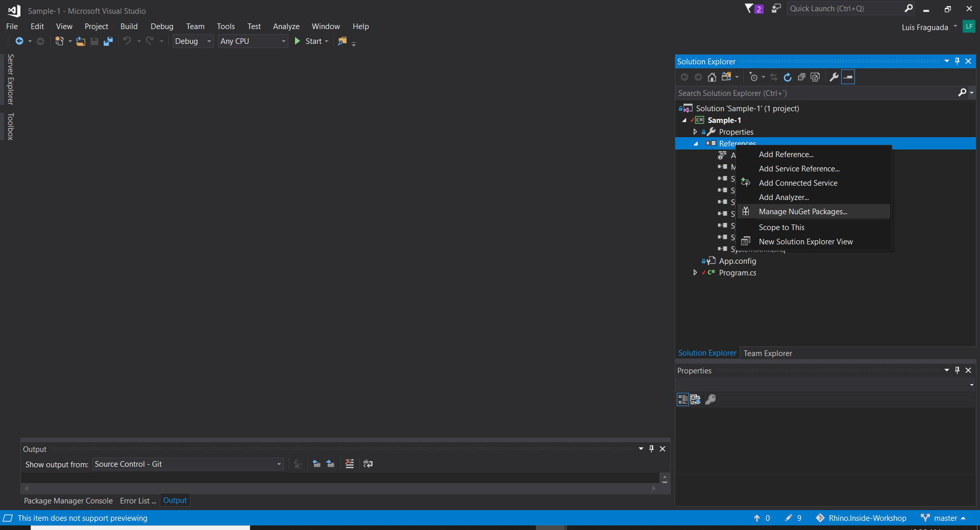Screen dimensions: 980x530
Task: Click the pending changes pencil in status bar
Action: pos(789,518)
